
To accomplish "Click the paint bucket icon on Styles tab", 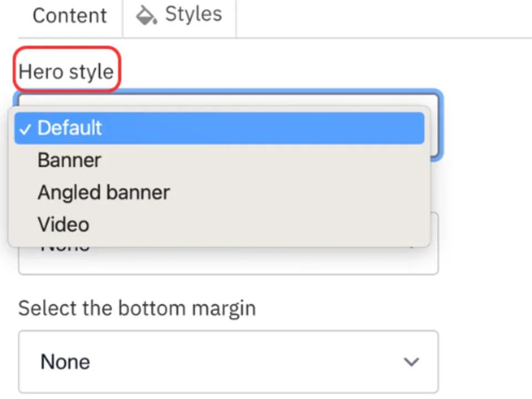I will pyautogui.click(x=145, y=15).
